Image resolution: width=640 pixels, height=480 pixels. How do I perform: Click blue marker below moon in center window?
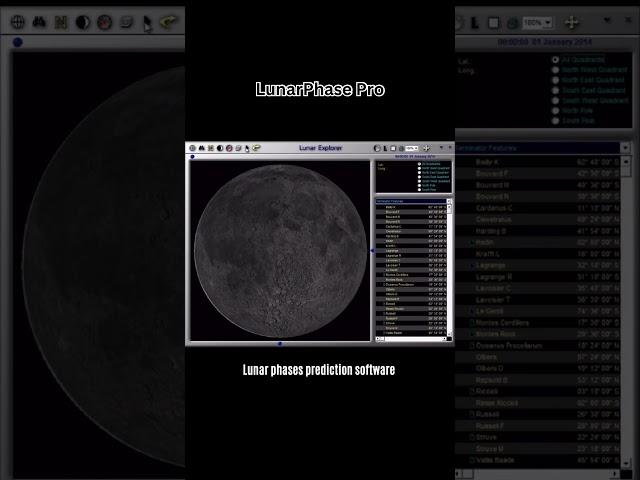click(280, 344)
